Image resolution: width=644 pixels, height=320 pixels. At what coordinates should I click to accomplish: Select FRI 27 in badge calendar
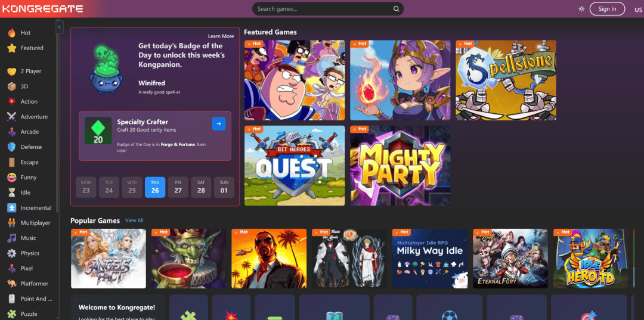point(178,187)
